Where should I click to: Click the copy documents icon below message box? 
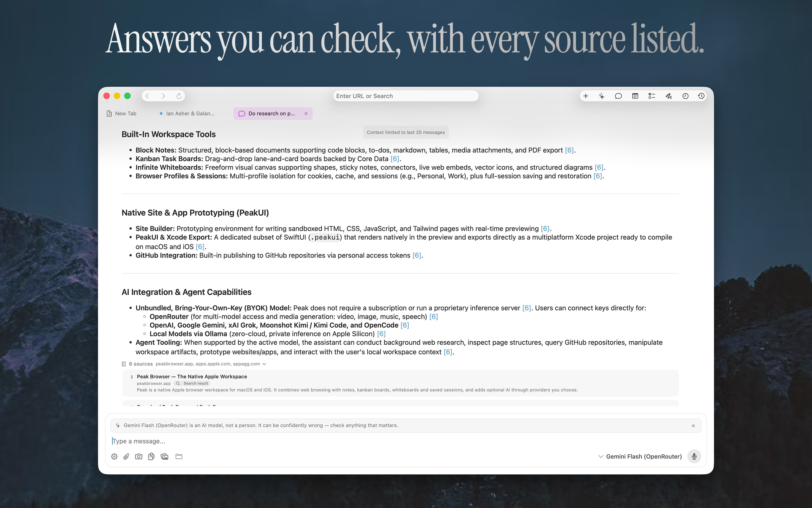pyautogui.click(x=151, y=456)
